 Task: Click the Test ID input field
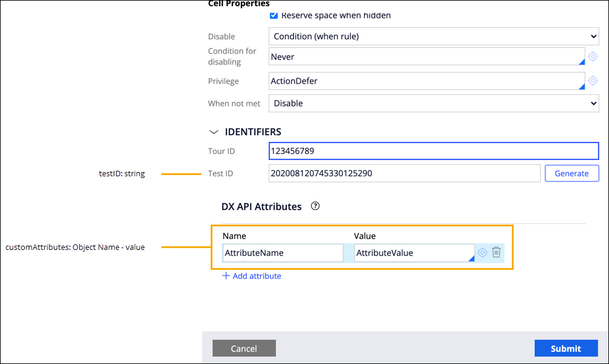[404, 173]
